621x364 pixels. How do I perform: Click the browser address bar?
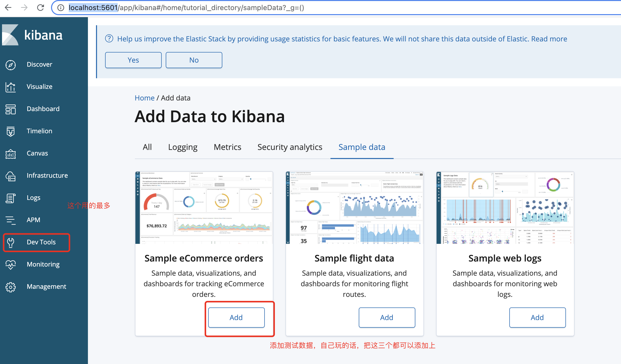tap(227, 8)
